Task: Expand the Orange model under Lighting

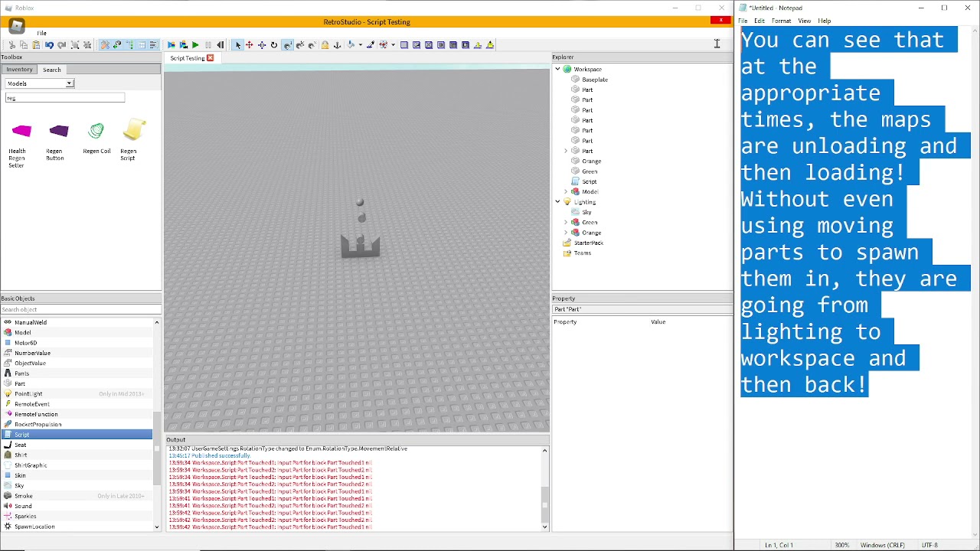Action: [566, 233]
